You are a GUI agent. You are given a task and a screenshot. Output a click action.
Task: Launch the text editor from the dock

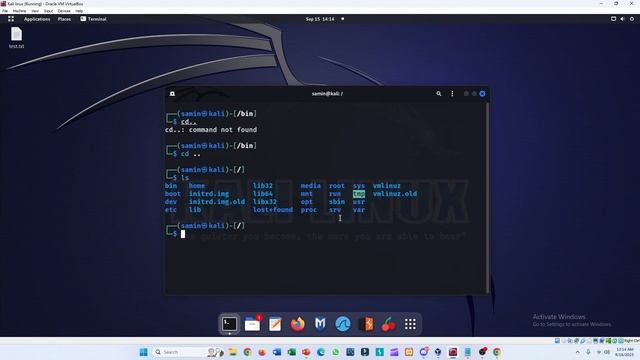[x=275, y=324]
